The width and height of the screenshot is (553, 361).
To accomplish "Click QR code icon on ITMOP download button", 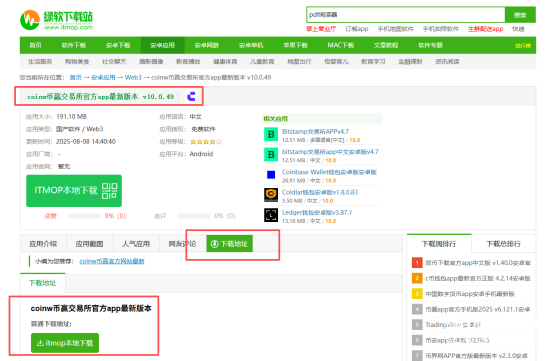I will coord(109,191).
